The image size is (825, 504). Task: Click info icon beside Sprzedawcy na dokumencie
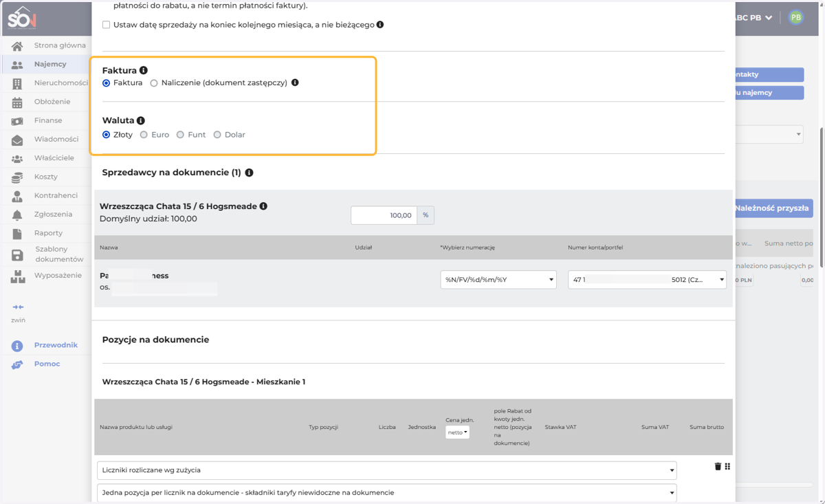249,173
